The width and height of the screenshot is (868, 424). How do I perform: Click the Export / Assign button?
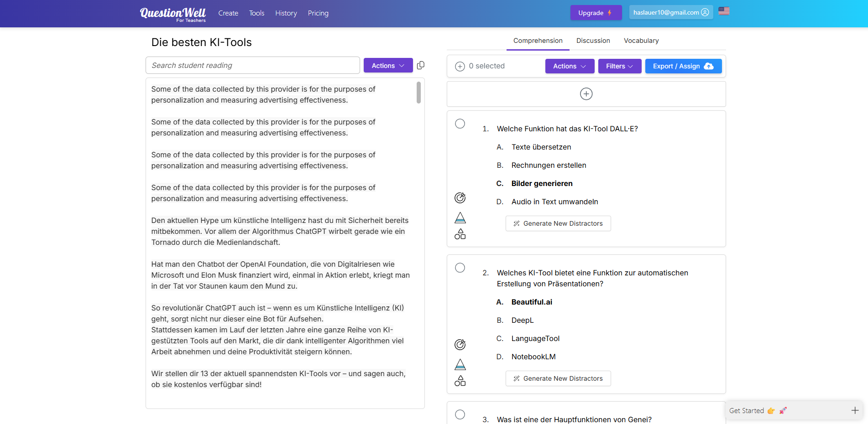coord(683,66)
